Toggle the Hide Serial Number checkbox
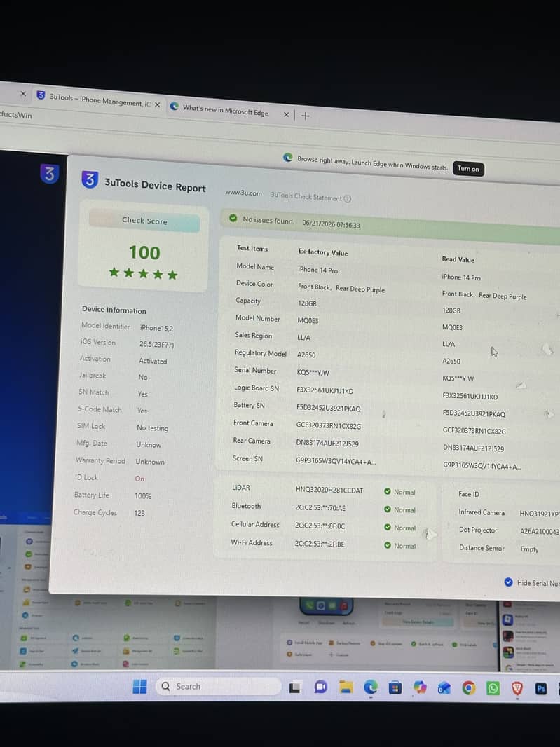The height and width of the screenshot is (747, 560). [509, 582]
